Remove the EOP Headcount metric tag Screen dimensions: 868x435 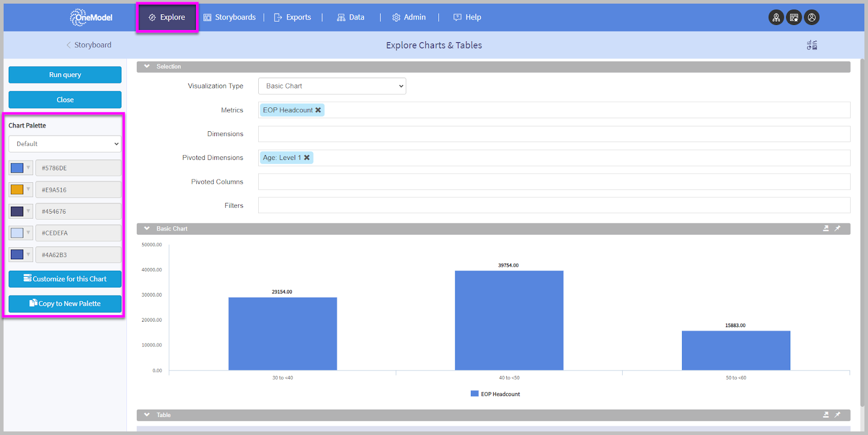pyautogui.click(x=318, y=110)
